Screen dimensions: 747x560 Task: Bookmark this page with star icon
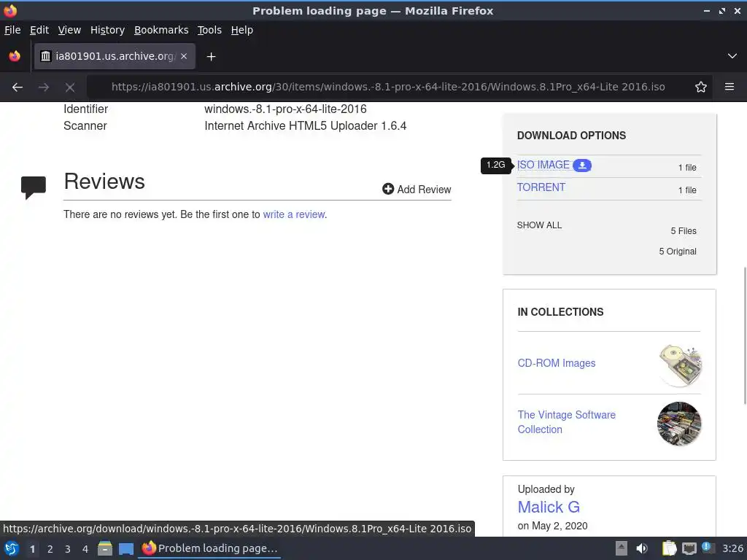click(x=701, y=87)
